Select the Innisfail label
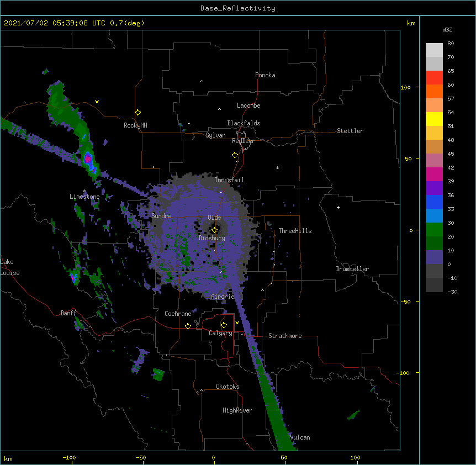This screenshot has width=476, height=465. point(229,180)
